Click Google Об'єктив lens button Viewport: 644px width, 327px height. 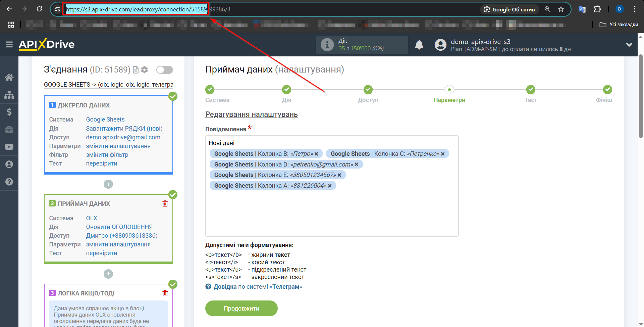coord(510,9)
